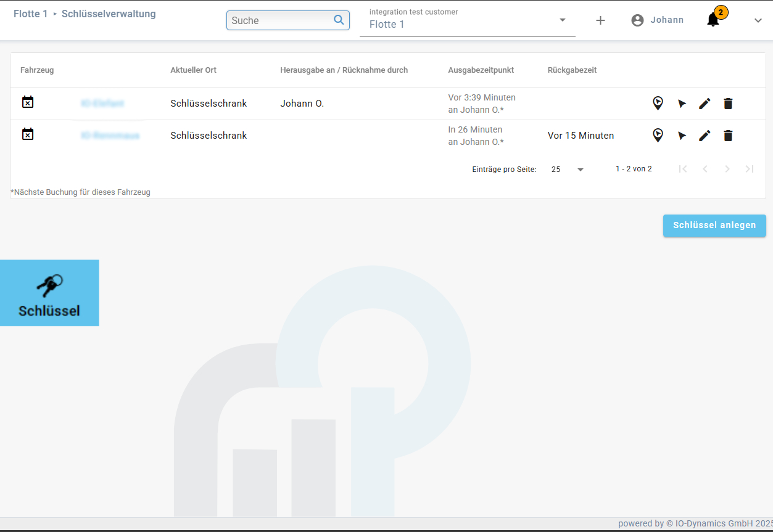Viewport: 773px width, 532px height.
Task: Click the delete trash icon in the first row
Action: pyautogui.click(x=728, y=104)
